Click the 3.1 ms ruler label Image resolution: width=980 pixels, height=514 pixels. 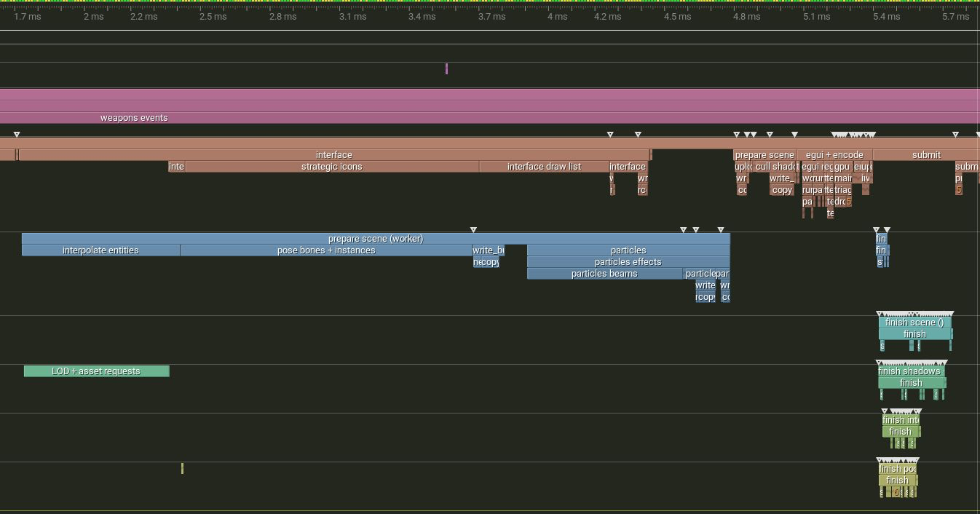353,17
